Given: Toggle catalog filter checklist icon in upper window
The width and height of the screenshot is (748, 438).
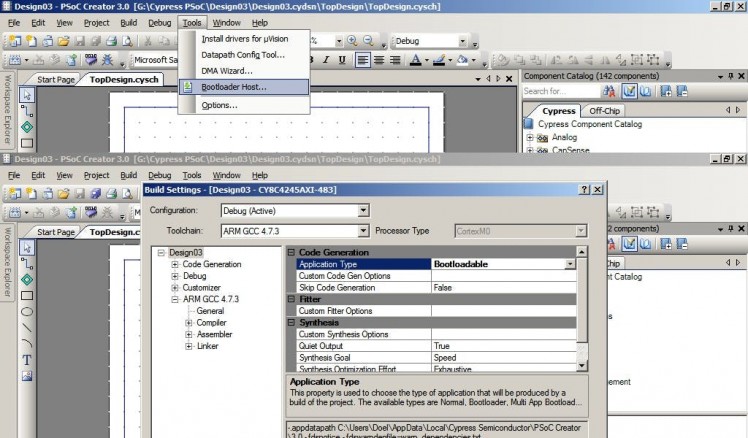Looking at the screenshot, I should click(x=629, y=91).
